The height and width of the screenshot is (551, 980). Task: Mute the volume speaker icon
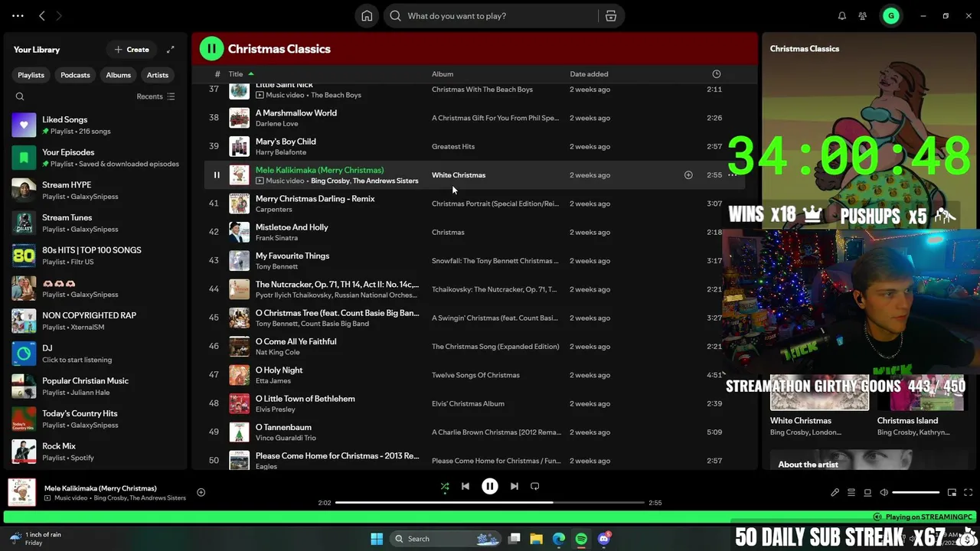click(884, 493)
